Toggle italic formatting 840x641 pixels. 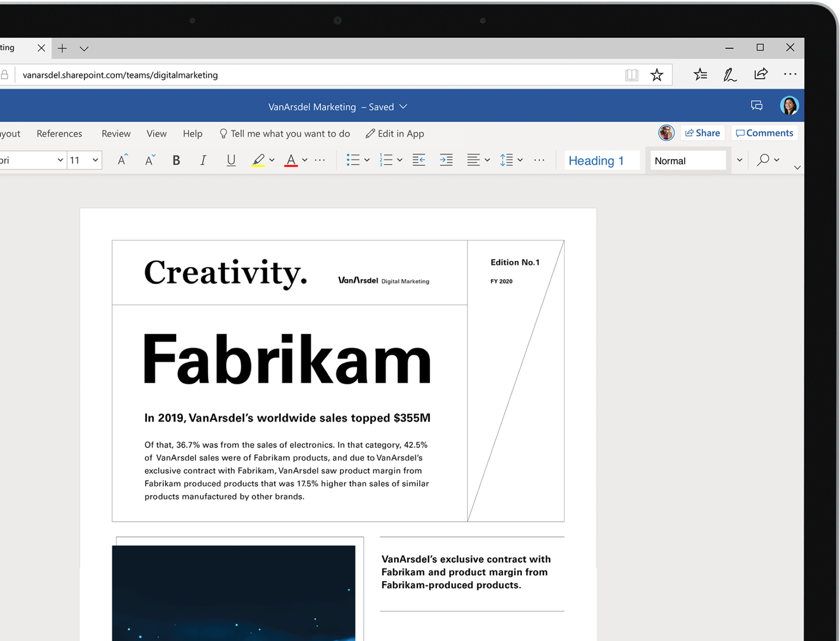[203, 160]
